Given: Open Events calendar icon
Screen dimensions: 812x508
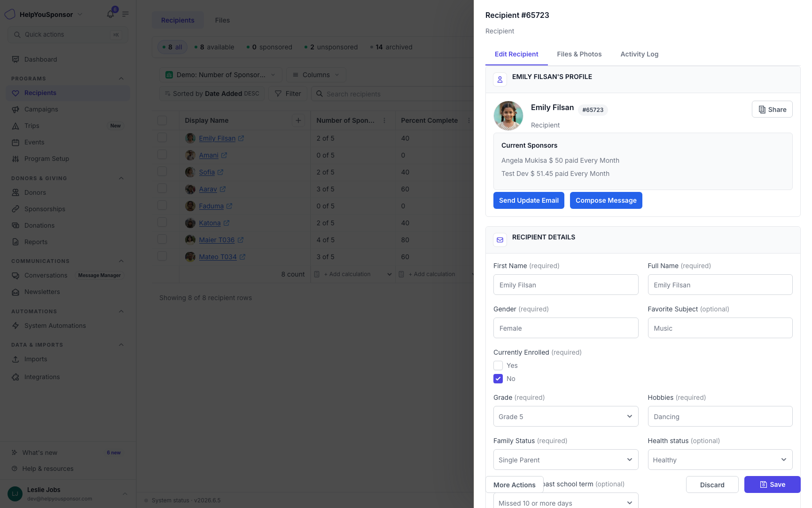Looking at the screenshot, I should pyautogui.click(x=16, y=142).
